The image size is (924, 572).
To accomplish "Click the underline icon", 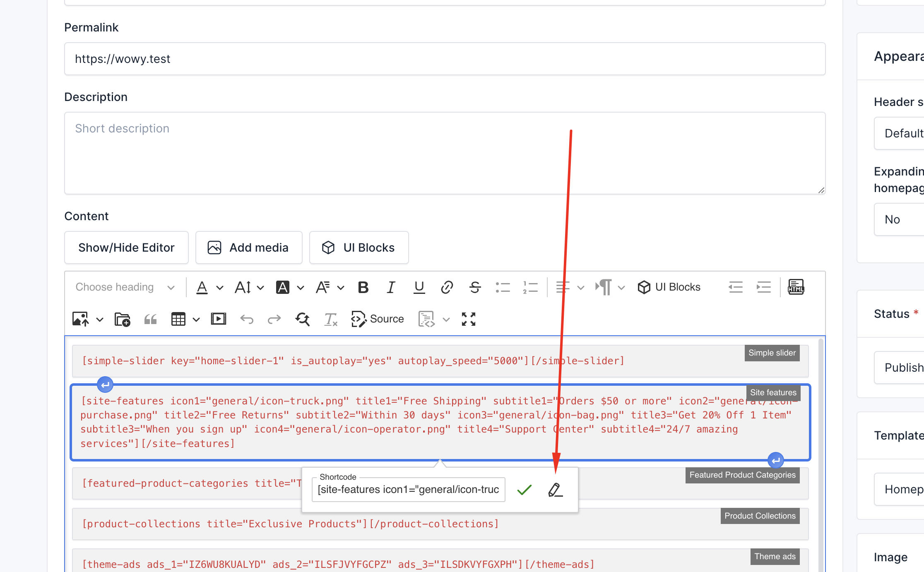I will (419, 287).
